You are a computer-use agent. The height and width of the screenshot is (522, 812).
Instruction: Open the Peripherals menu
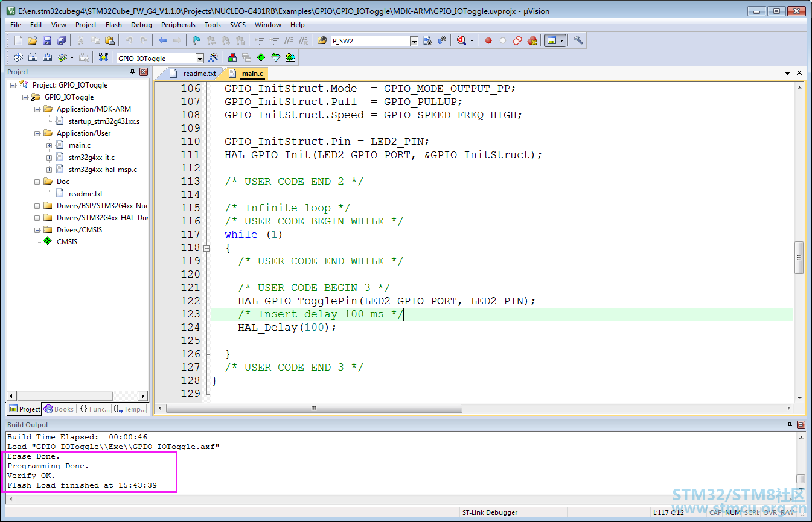tap(178, 25)
